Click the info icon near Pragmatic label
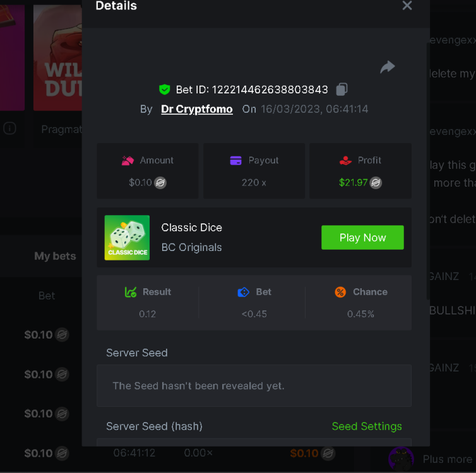Screen dimensions: 476x473 click(x=9, y=128)
